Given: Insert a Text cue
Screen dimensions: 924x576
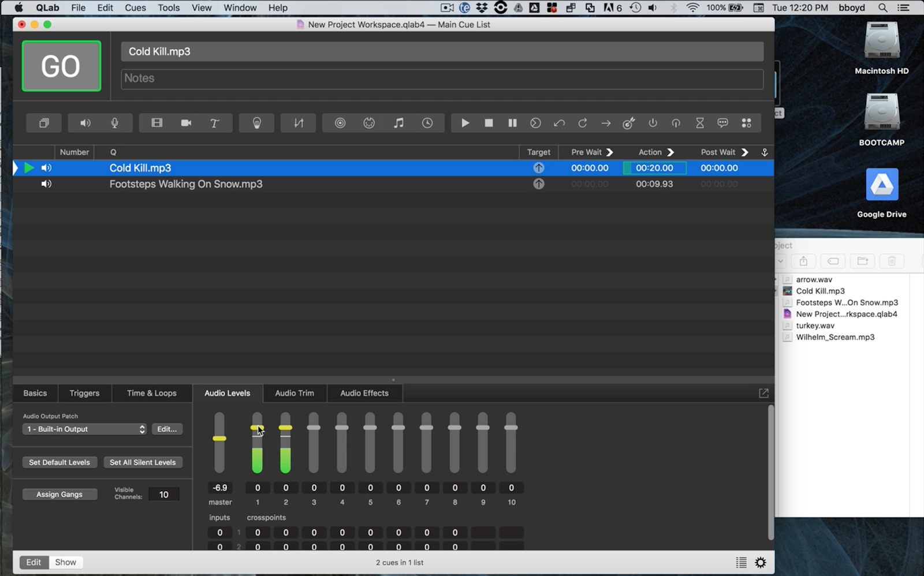Looking at the screenshot, I should pos(214,122).
